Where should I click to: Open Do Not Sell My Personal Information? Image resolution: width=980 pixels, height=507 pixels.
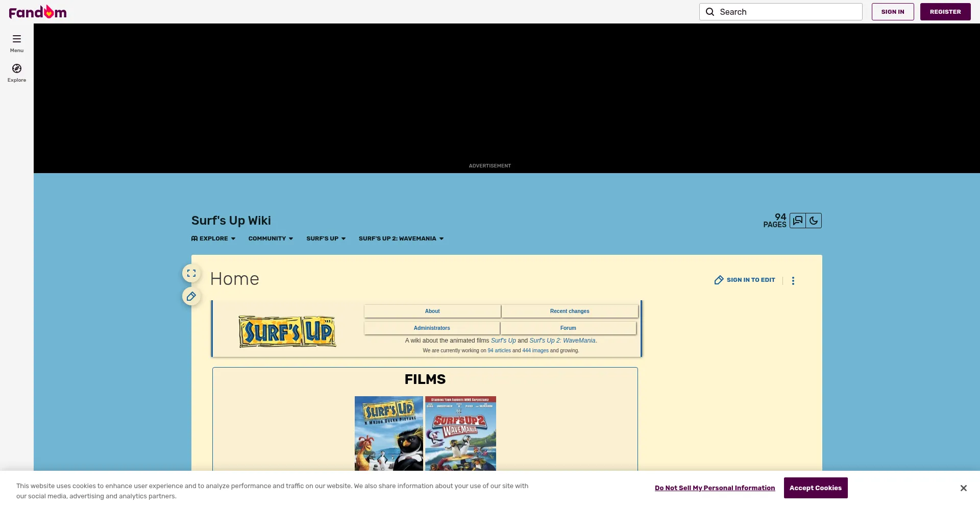click(x=715, y=488)
